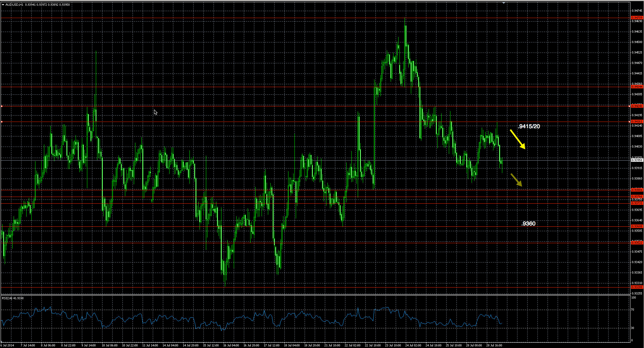
Task: Click the red 0.94709 price tag
Action: click(x=637, y=18)
